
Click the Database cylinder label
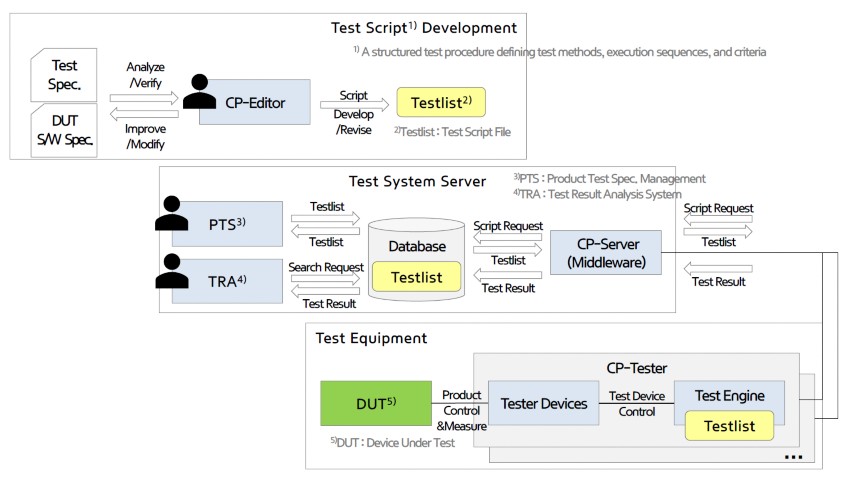(x=417, y=246)
